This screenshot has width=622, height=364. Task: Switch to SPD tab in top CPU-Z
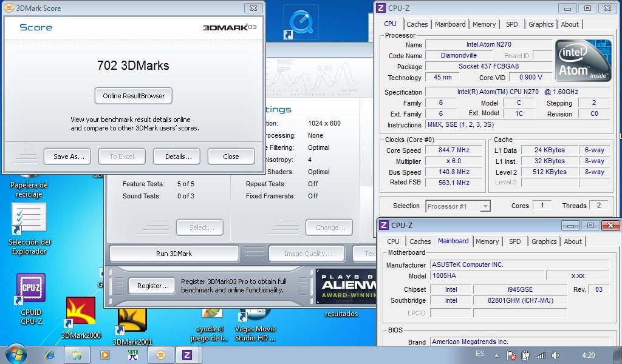tap(511, 24)
